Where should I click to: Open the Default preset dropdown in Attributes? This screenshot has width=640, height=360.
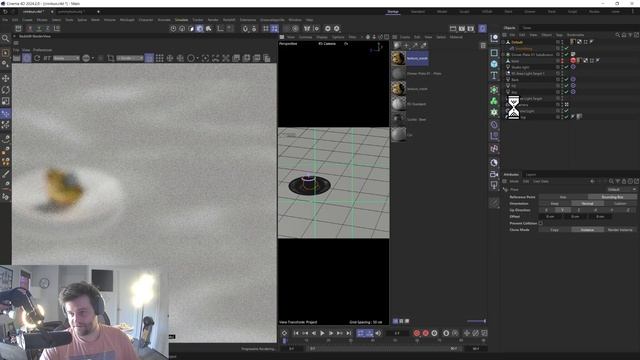coord(621,189)
